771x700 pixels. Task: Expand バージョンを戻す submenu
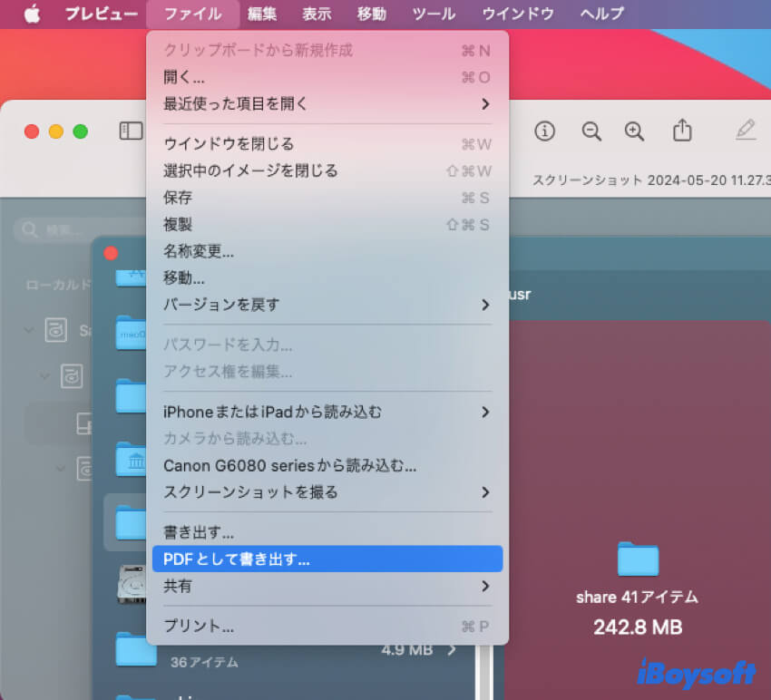tap(327, 305)
